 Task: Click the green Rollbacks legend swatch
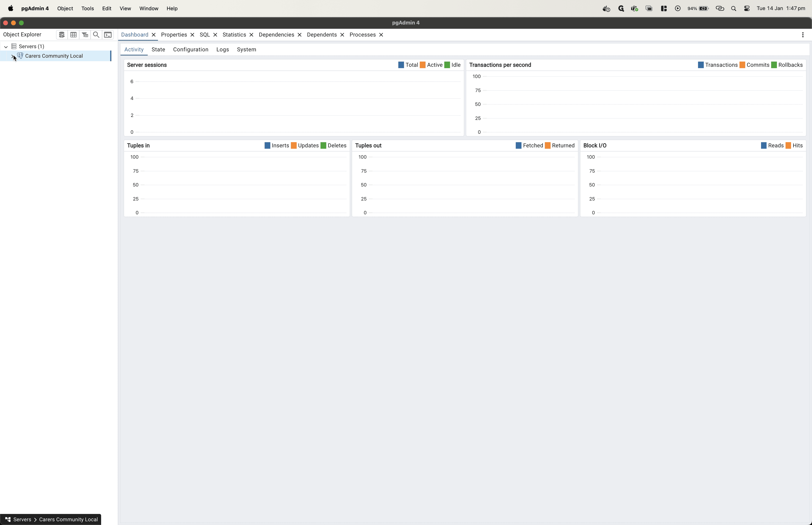point(774,65)
